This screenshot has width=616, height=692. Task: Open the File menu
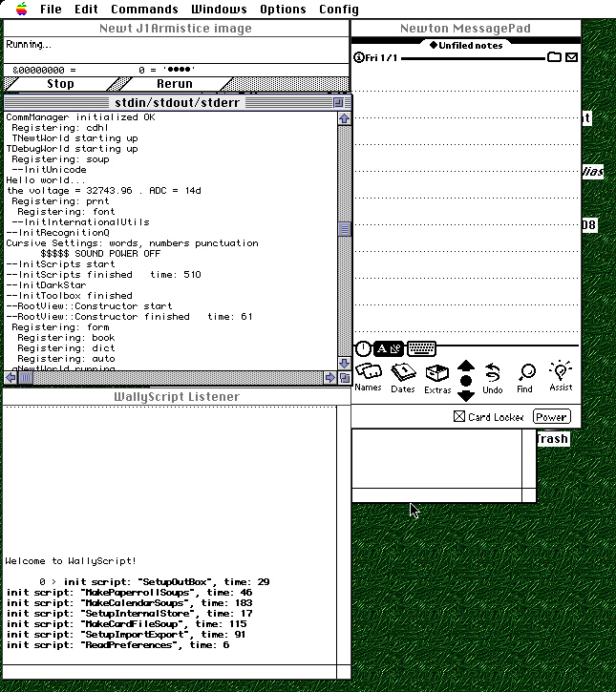point(51,10)
